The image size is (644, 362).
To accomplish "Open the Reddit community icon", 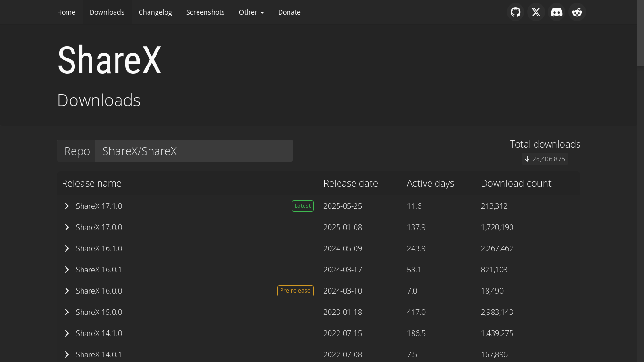I will coord(577,12).
